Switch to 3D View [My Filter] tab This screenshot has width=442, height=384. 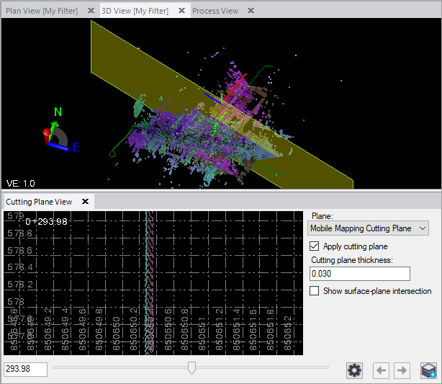135,11
